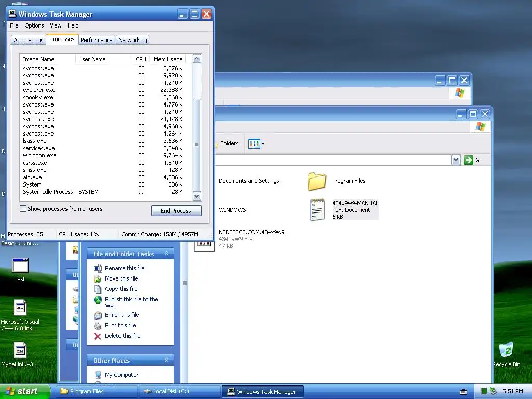Switch to the Performance tab
Viewport: 532px width, 399px height.
(96, 40)
